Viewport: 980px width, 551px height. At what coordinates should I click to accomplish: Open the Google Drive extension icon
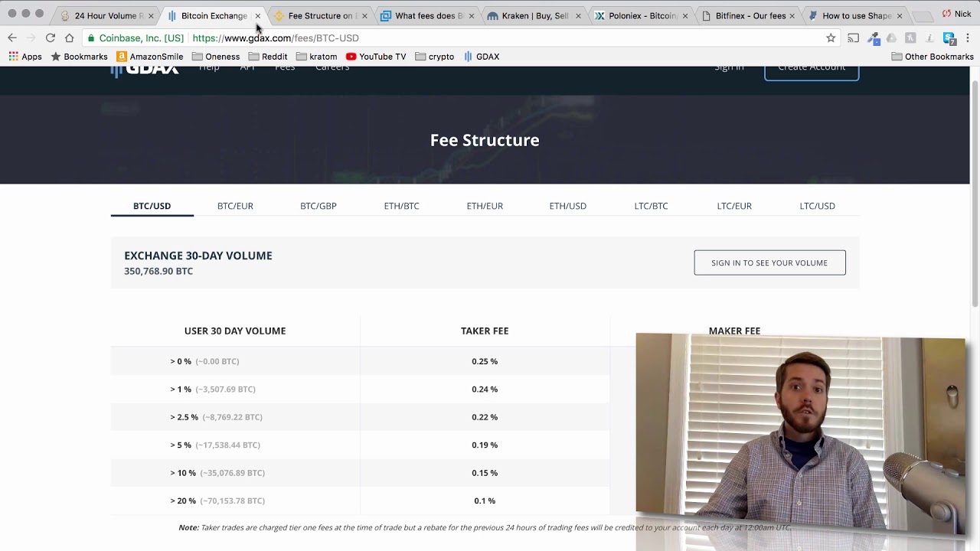tap(891, 37)
